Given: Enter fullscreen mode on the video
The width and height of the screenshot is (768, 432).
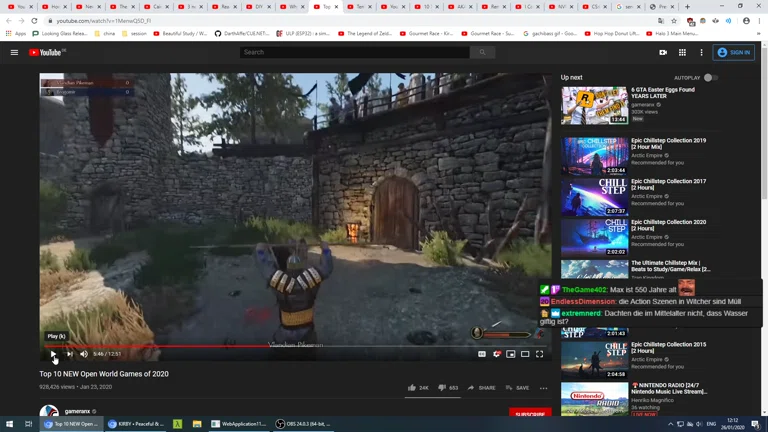Looking at the screenshot, I should click(539, 354).
